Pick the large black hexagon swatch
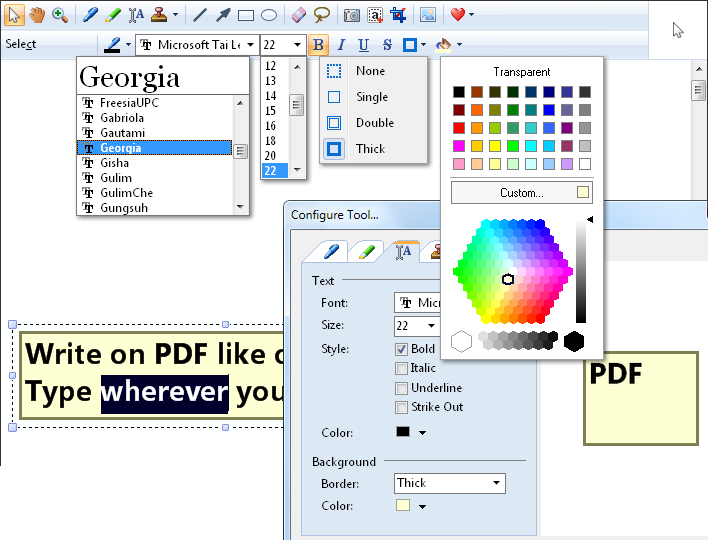Viewport: 708px width, 540px height. coord(574,341)
